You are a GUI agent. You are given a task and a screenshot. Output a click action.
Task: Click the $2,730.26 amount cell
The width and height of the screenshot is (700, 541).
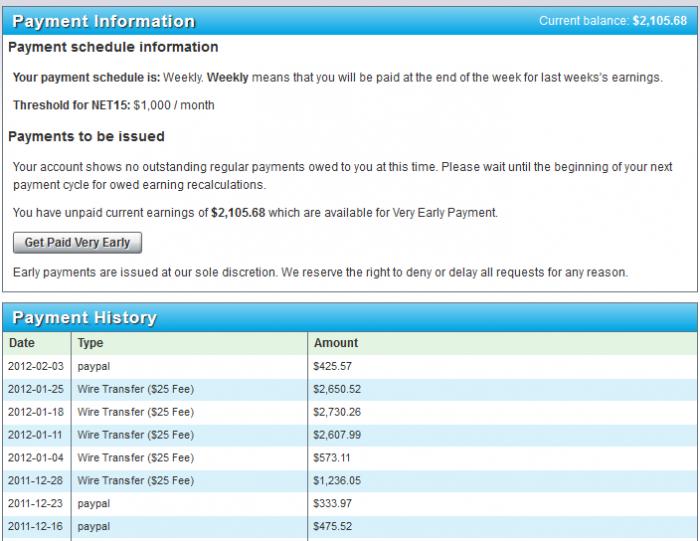337,412
